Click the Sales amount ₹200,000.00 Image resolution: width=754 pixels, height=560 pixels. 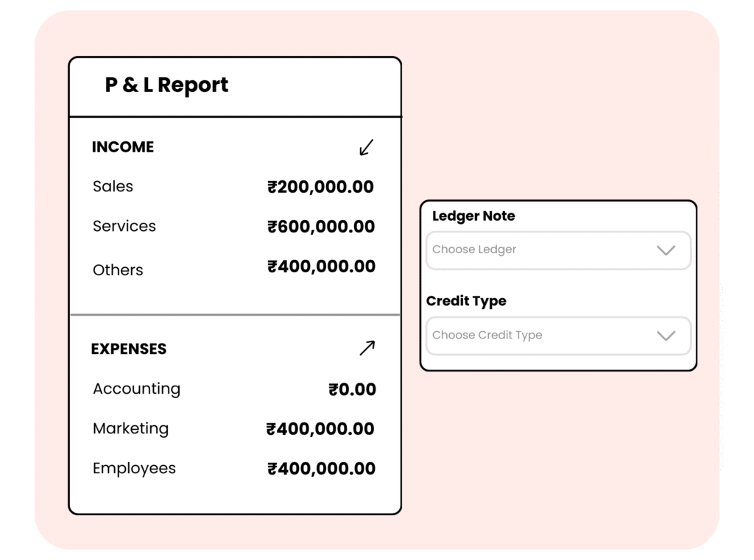(x=320, y=187)
